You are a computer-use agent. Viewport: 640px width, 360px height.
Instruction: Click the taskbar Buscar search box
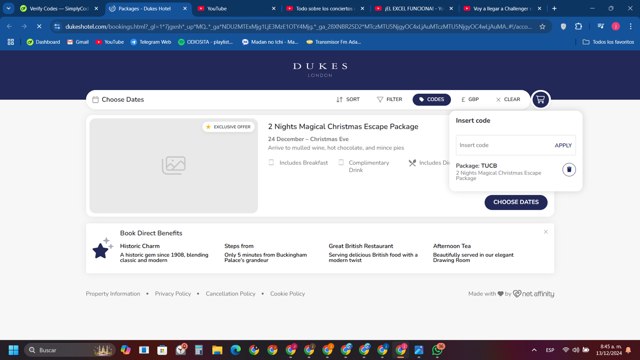(x=69, y=350)
